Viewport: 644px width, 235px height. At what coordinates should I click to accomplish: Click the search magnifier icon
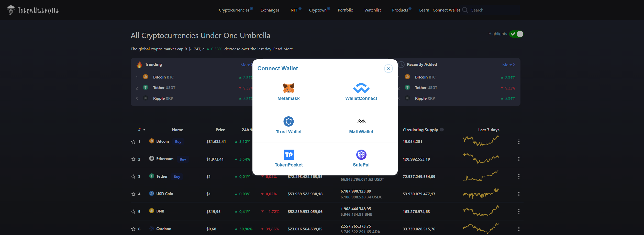[x=465, y=10]
